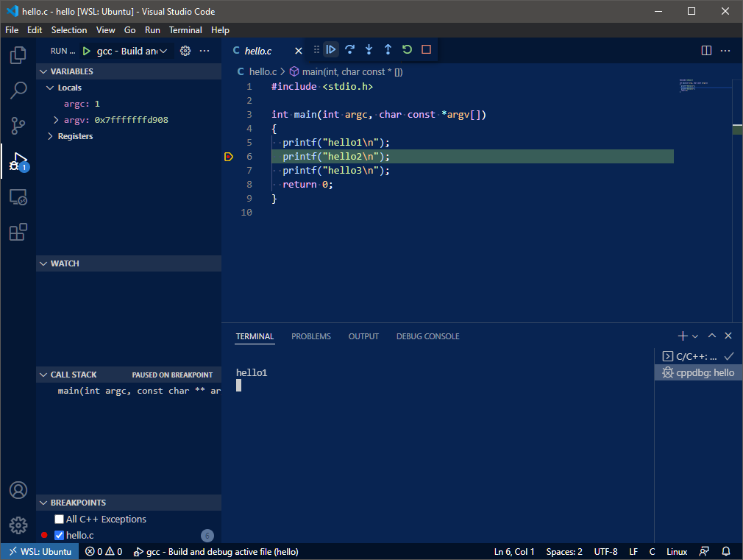
Task: Expand the argv variable
Action: pos(56,120)
